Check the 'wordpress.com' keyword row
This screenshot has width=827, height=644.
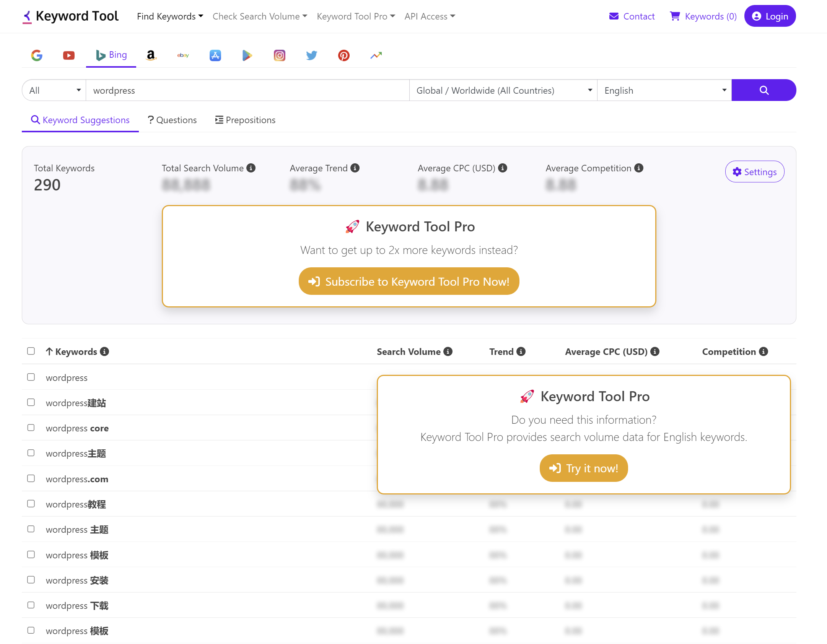31,478
